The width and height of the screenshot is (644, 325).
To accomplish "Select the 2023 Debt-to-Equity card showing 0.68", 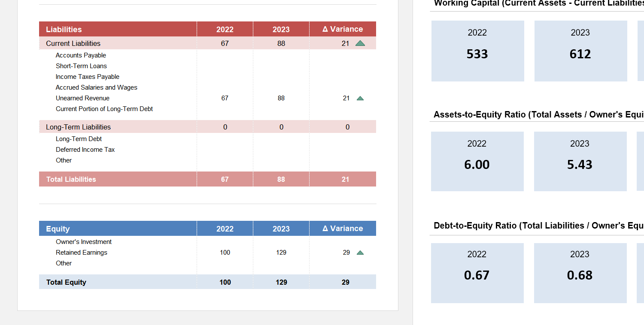I will point(580,273).
